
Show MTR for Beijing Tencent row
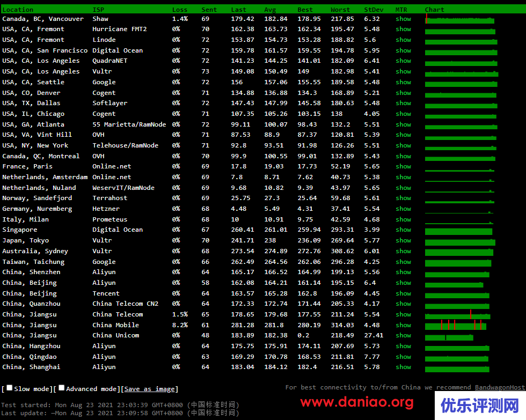coord(403,293)
